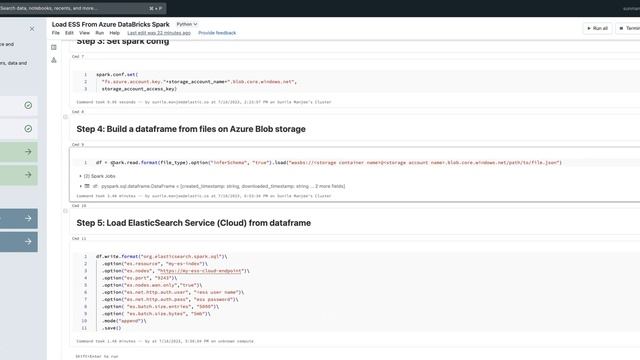Click the storage_account_access_key) code line
Viewport: 640px width, 360px height.
tap(139, 89)
